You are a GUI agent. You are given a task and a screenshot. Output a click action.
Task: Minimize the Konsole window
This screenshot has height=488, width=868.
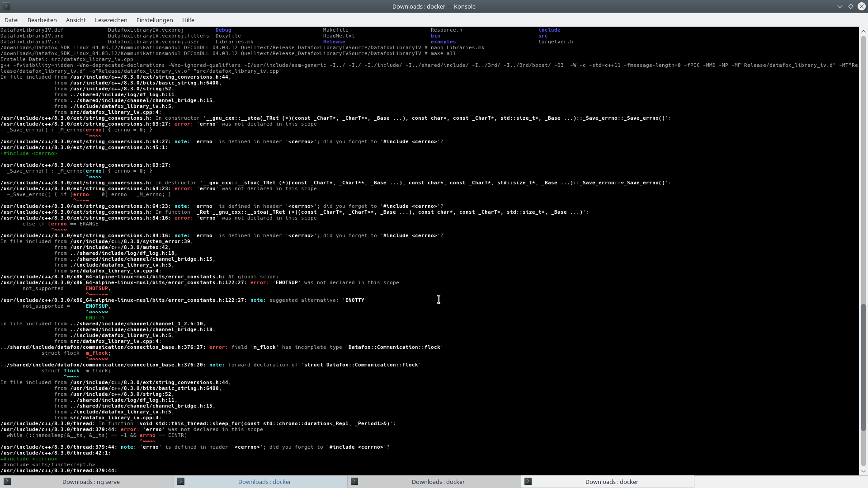[x=840, y=6]
